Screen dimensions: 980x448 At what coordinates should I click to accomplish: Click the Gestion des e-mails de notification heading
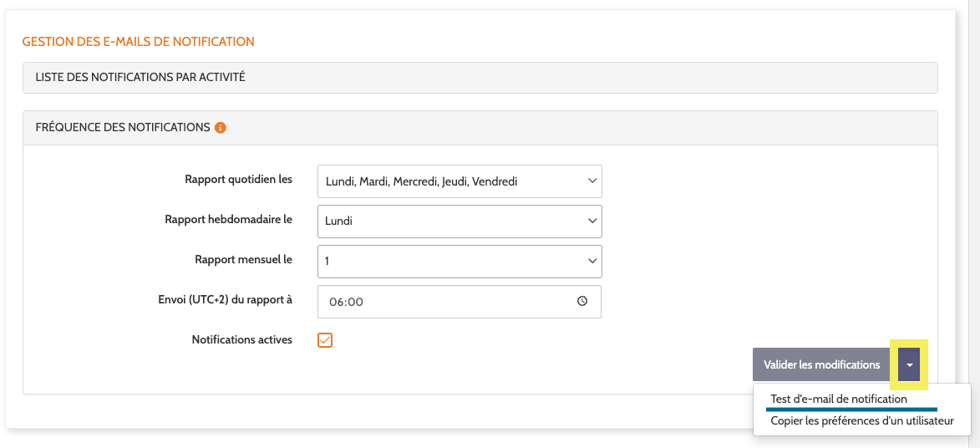pyautogui.click(x=138, y=42)
